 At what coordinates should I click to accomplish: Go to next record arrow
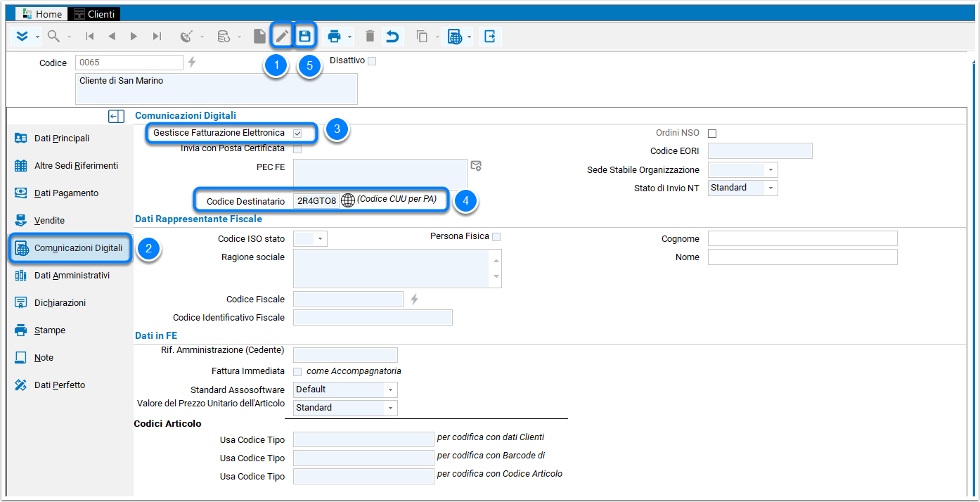(x=134, y=37)
